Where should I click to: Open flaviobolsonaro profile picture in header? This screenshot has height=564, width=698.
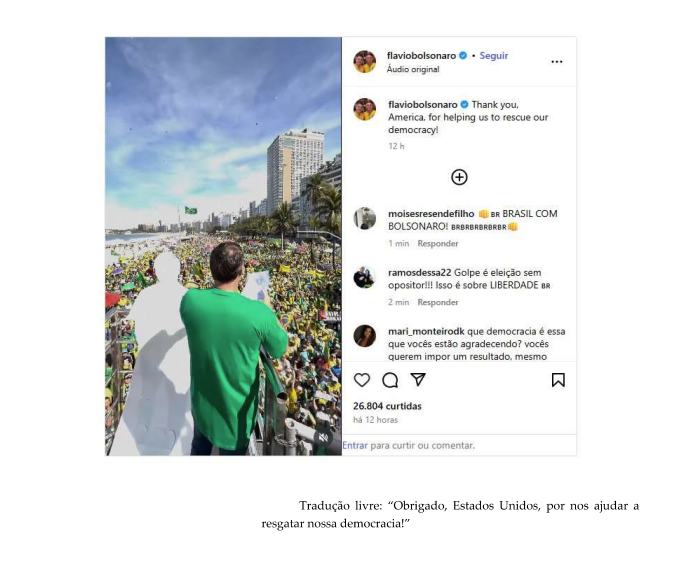[365, 61]
